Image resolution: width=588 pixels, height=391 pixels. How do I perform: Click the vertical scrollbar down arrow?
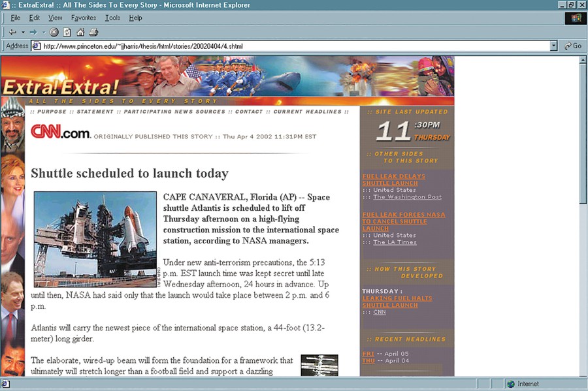pyautogui.click(x=583, y=371)
